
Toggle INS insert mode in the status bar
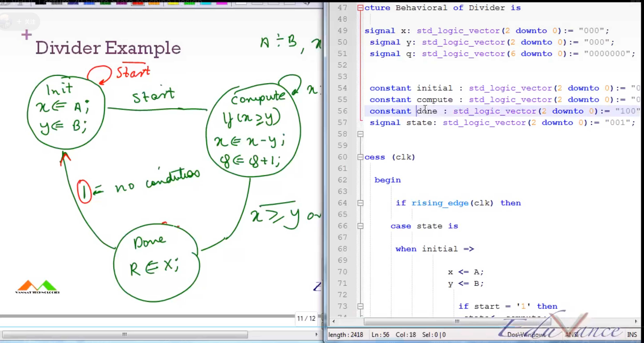coord(632,334)
